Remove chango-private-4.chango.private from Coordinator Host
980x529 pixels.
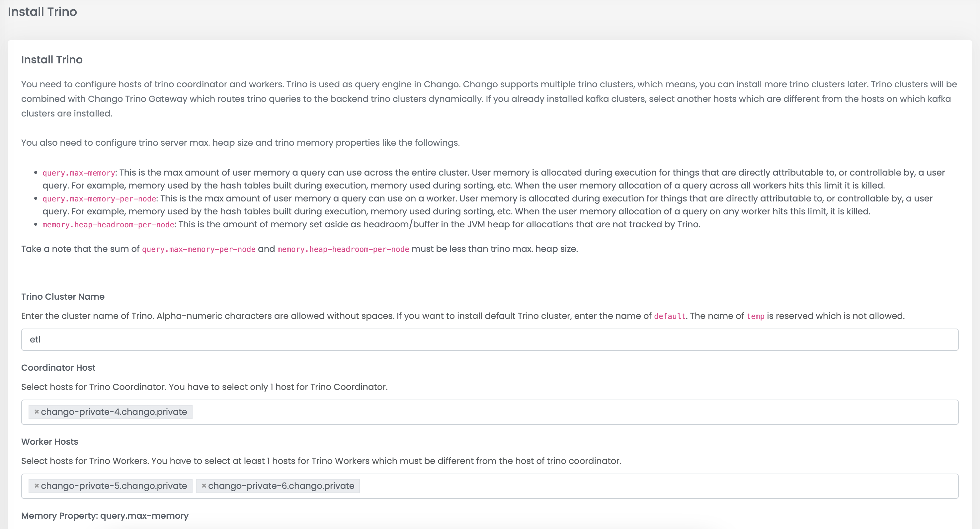point(37,412)
